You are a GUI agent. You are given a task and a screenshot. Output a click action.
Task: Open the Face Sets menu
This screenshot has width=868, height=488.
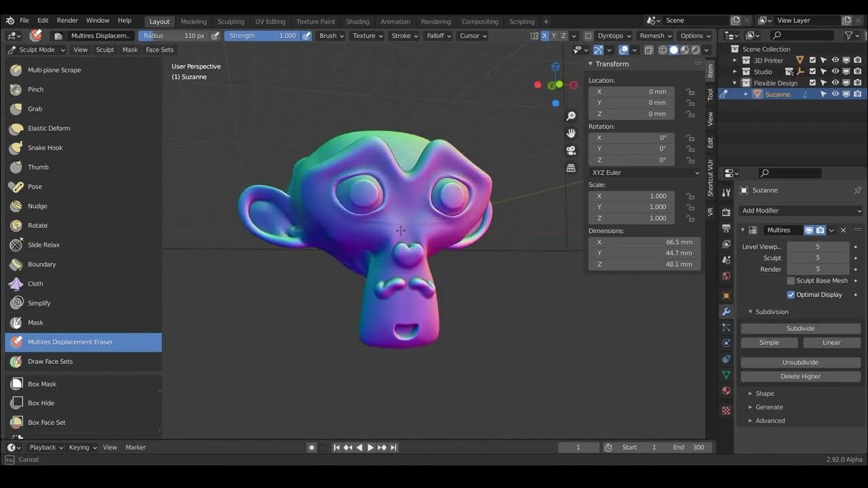coord(159,49)
